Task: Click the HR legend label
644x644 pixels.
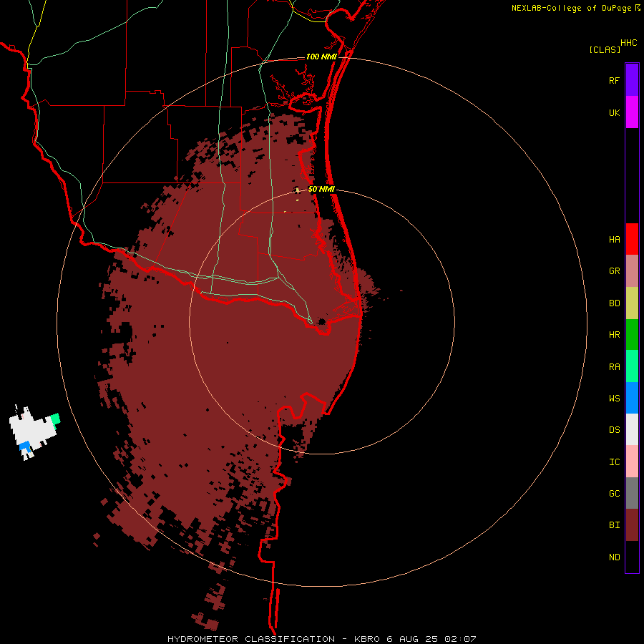Action: tap(614, 335)
